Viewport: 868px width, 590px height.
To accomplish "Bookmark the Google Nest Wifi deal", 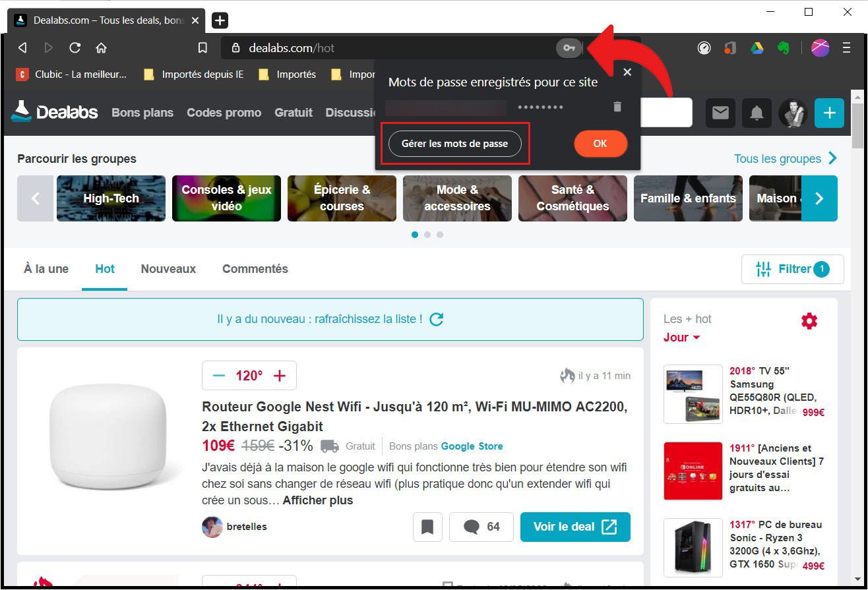I will (427, 527).
